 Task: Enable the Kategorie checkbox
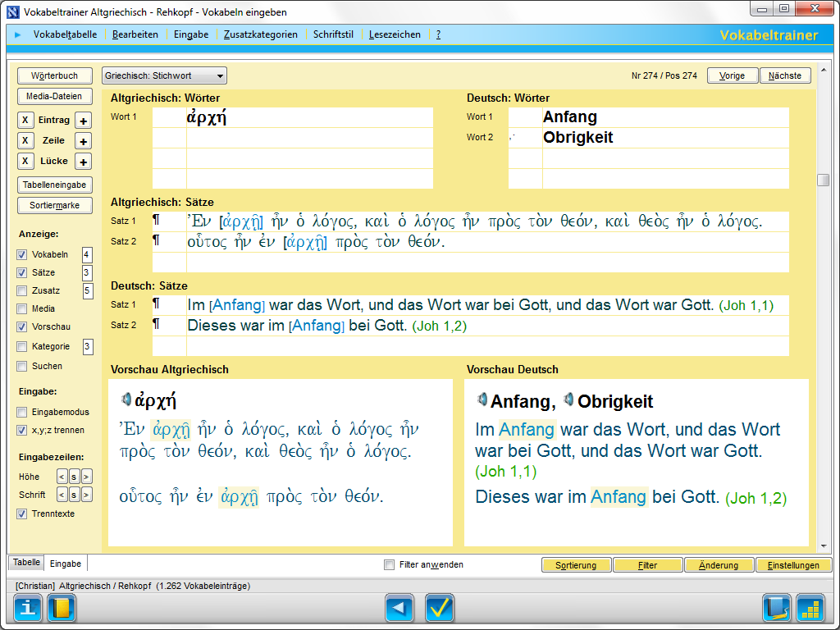[x=22, y=347]
